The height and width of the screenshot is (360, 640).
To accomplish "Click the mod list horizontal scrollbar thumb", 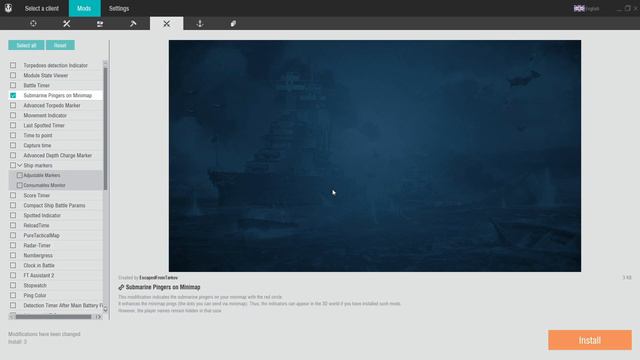I will (53, 317).
